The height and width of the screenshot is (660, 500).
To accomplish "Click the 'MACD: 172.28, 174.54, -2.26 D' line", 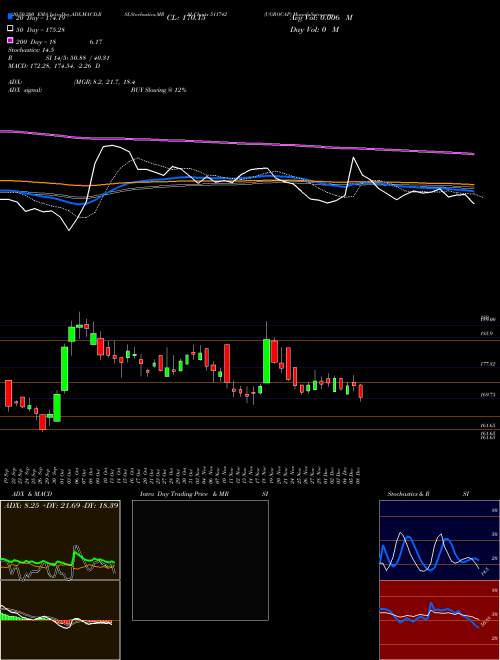I will pos(54,66).
